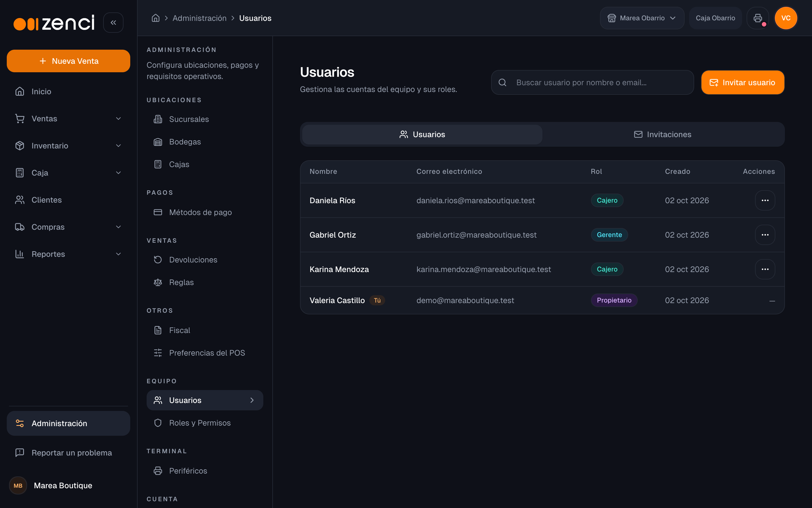Image resolution: width=812 pixels, height=508 pixels.
Task: Click Nueva Venta button
Action: pyautogui.click(x=69, y=61)
